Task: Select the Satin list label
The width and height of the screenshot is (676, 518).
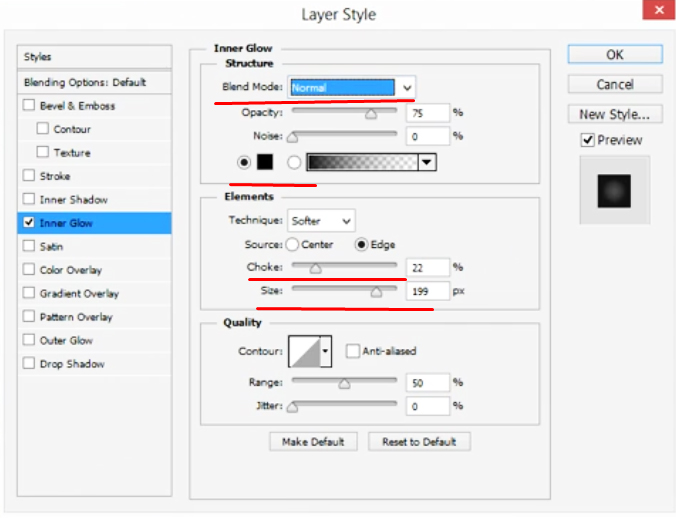Action: click(x=51, y=247)
